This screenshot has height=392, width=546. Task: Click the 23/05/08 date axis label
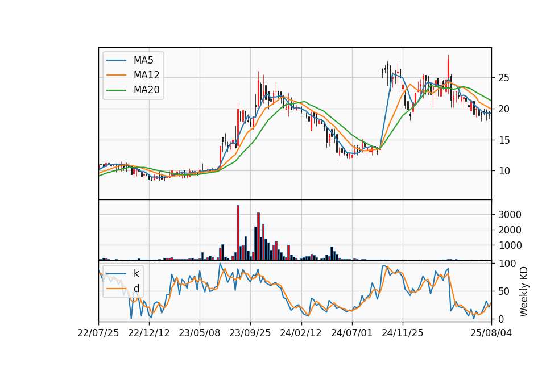pyautogui.click(x=200, y=333)
